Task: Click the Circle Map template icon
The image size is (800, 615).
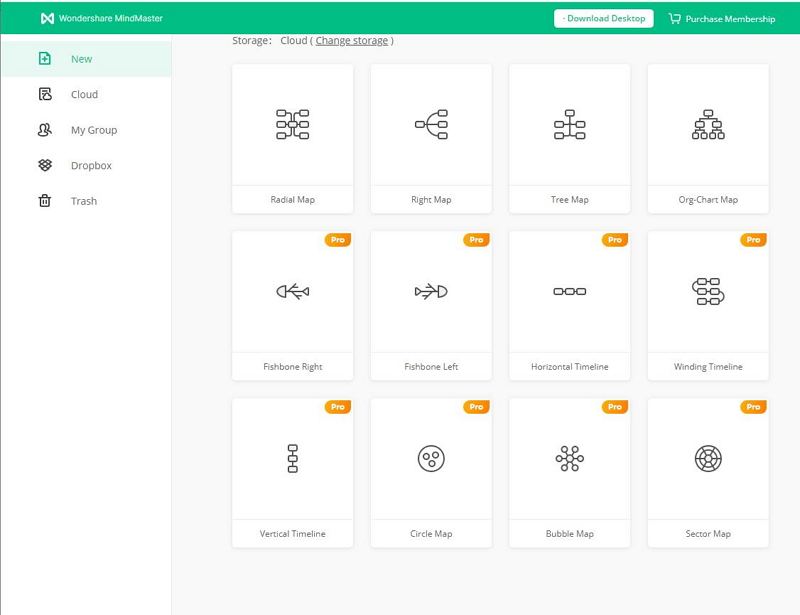Action: click(x=431, y=459)
